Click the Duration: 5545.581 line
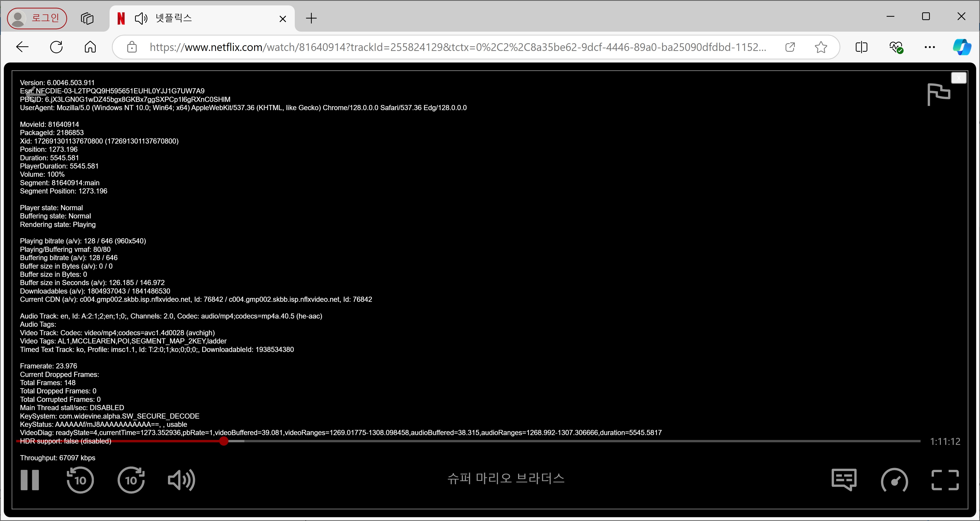This screenshot has width=980, height=521. (49, 157)
